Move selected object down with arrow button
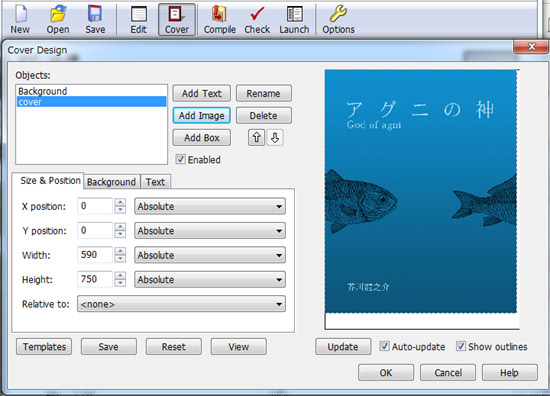 pos(275,137)
